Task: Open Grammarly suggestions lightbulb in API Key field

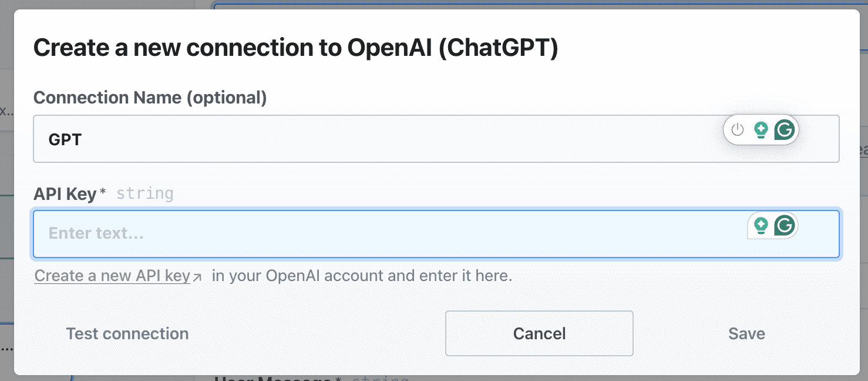Action: click(x=762, y=225)
